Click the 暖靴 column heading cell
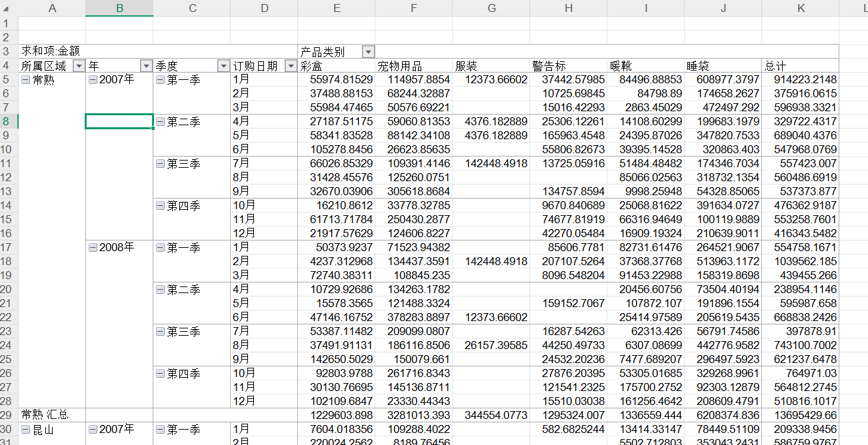This screenshot has height=445, width=868. (x=645, y=66)
